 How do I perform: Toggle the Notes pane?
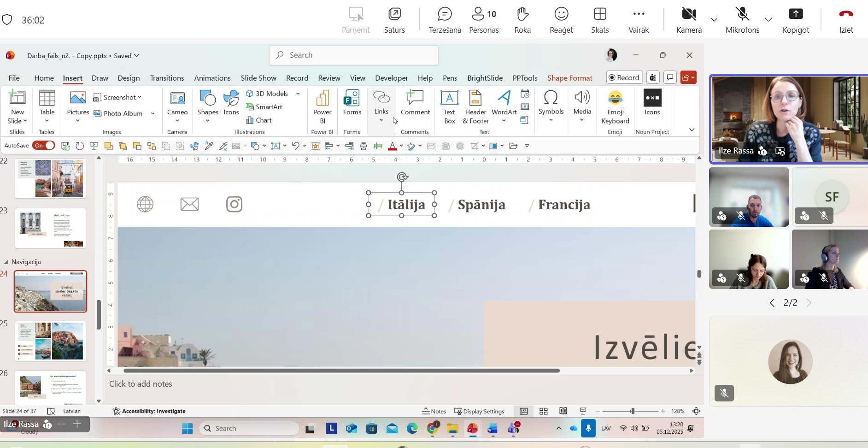click(434, 411)
